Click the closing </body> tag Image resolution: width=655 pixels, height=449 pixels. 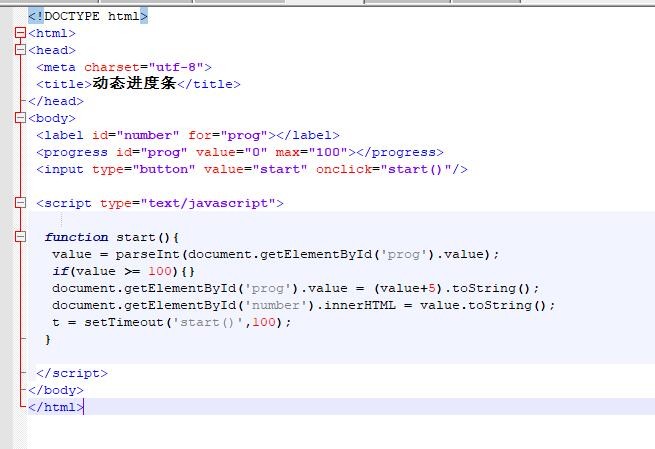point(56,391)
